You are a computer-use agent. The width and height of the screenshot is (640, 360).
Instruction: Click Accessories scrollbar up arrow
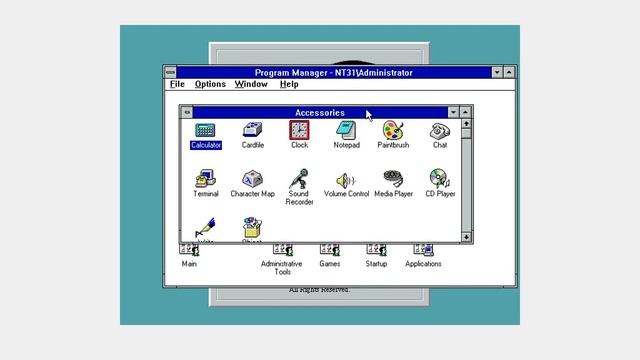[466, 123]
